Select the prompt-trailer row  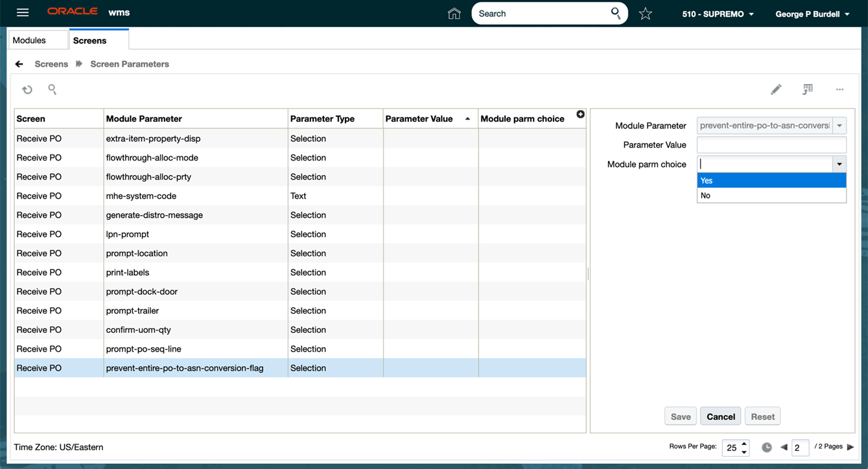300,310
